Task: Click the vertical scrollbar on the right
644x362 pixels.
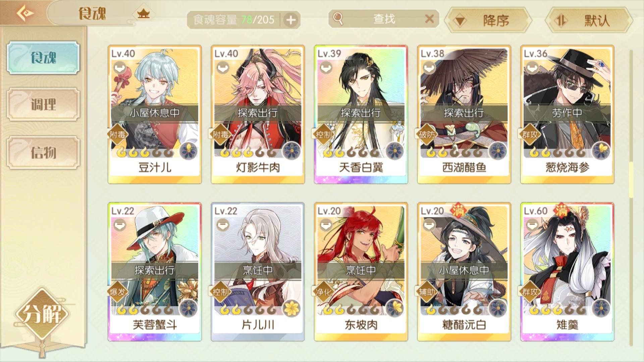Action: pos(631,198)
